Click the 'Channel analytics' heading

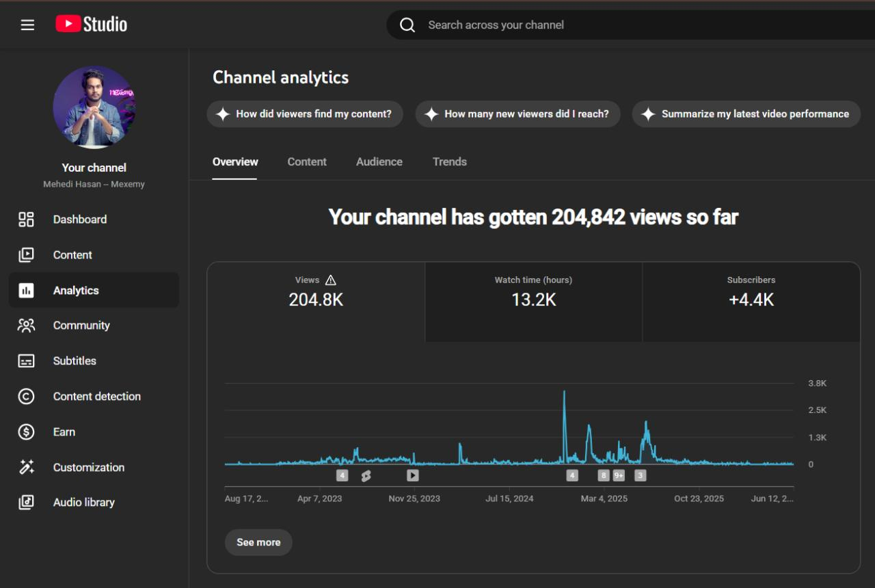pyautogui.click(x=281, y=78)
